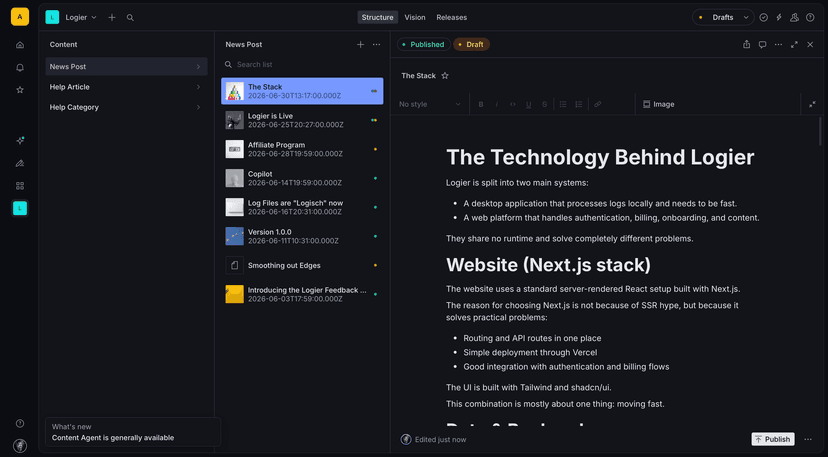Click the checkmark circle icon in top bar
This screenshot has height=457, width=828.
tap(764, 17)
